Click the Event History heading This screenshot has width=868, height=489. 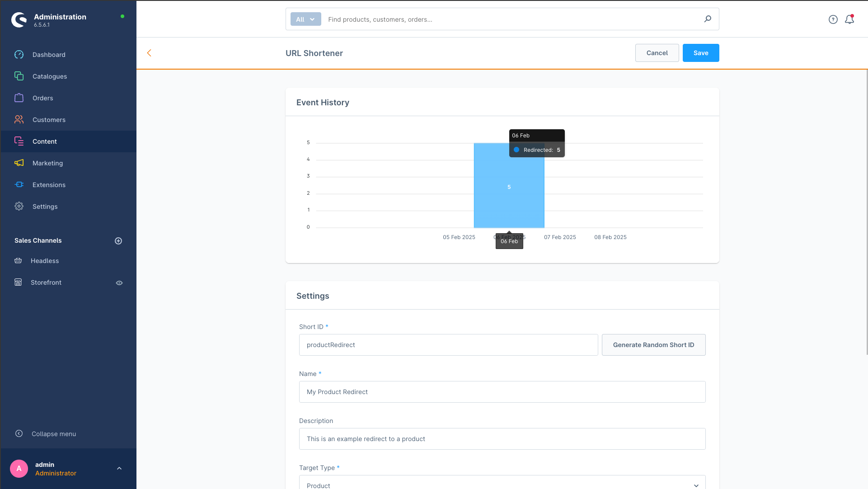tap(323, 103)
